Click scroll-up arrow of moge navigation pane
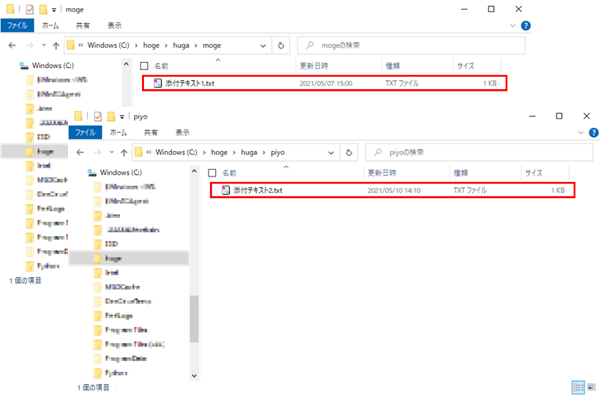The width and height of the screenshot is (601, 395). coord(126,64)
